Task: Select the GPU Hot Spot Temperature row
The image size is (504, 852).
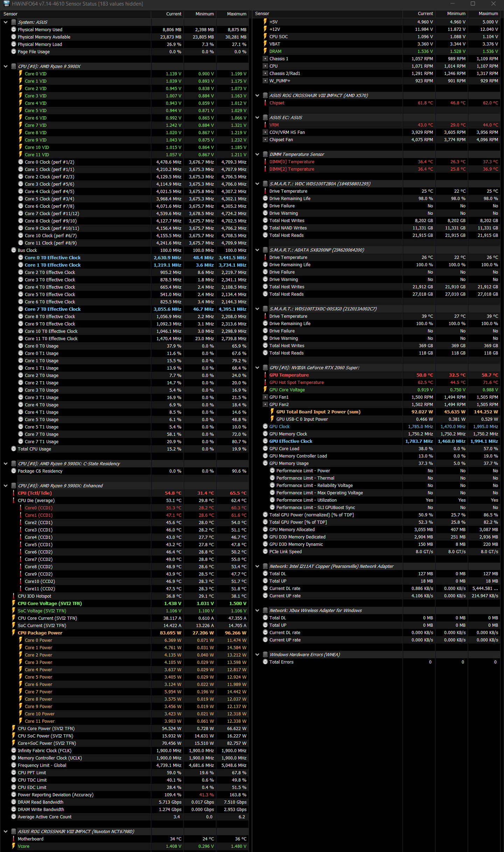Action: (376, 382)
